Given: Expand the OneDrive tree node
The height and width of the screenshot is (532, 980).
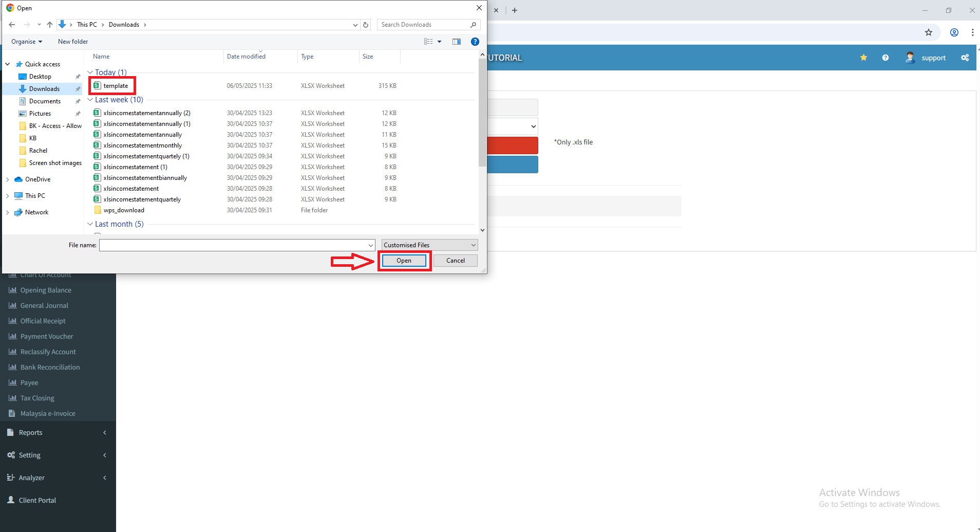Looking at the screenshot, I should pyautogui.click(x=8, y=179).
